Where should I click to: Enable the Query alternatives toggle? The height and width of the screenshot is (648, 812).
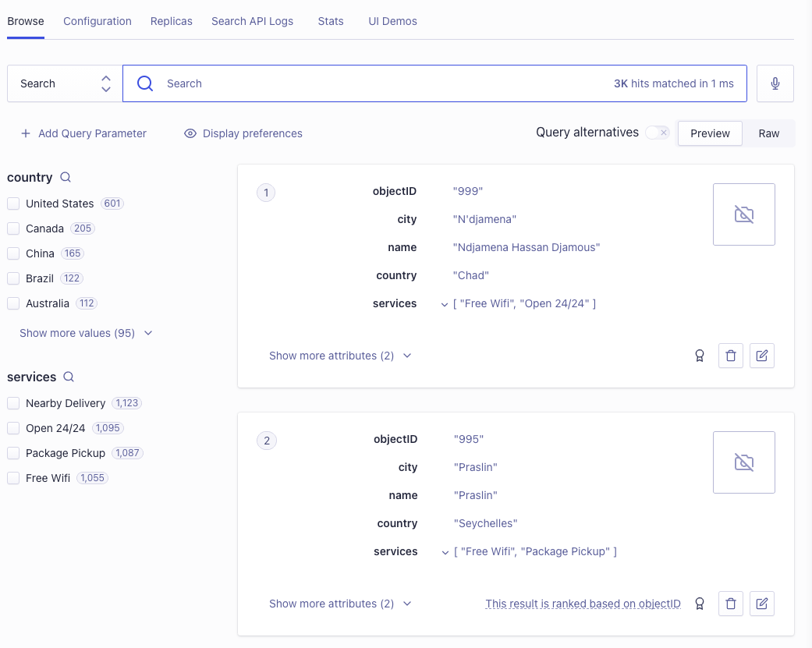[x=658, y=133]
